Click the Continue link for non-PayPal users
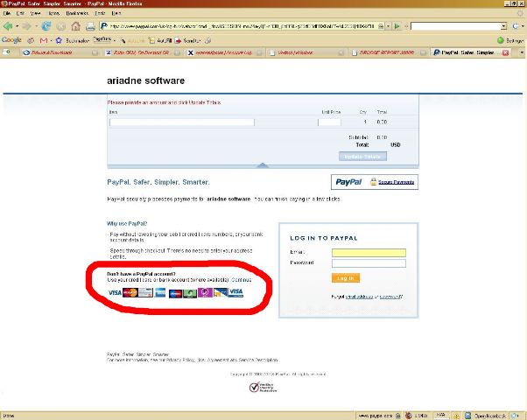The height and width of the screenshot is (420, 527). click(241, 279)
